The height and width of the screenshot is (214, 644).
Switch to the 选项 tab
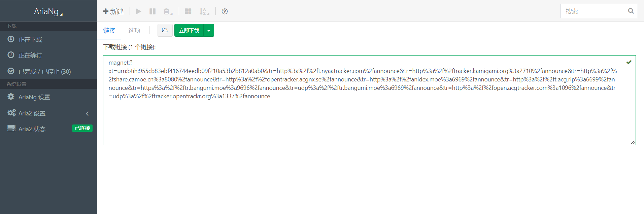[x=134, y=31]
